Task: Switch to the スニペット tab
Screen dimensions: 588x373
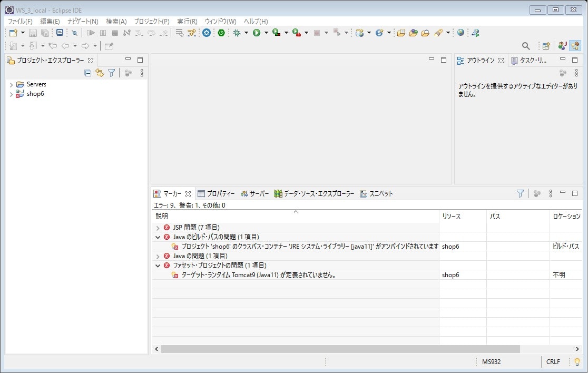Action: pos(377,194)
